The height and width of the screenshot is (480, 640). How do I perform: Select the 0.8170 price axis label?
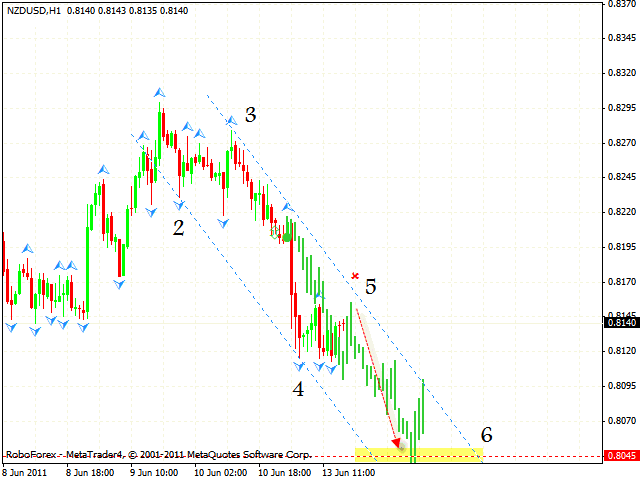pos(622,282)
